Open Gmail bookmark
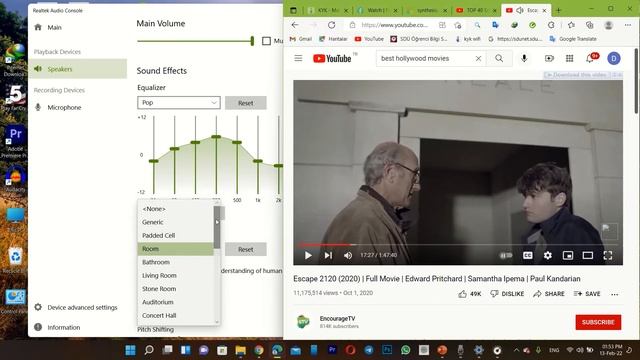This screenshot has width=640, height=360. 300,39
